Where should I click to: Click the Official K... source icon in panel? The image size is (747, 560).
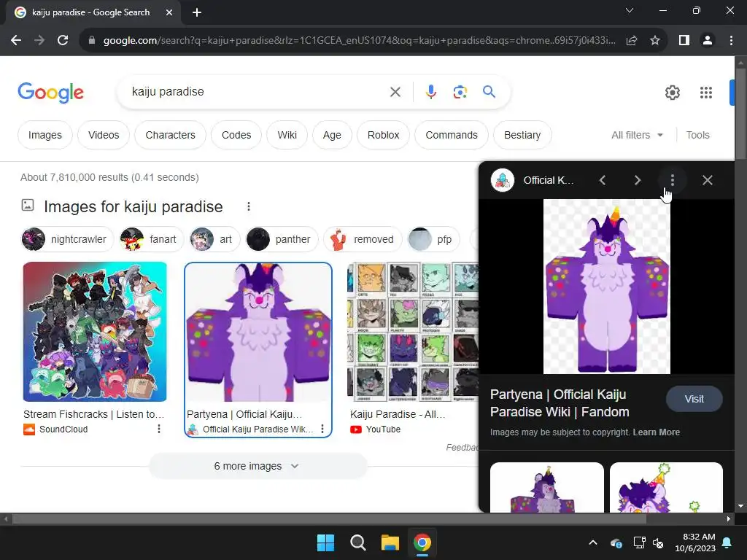(503, 180)
